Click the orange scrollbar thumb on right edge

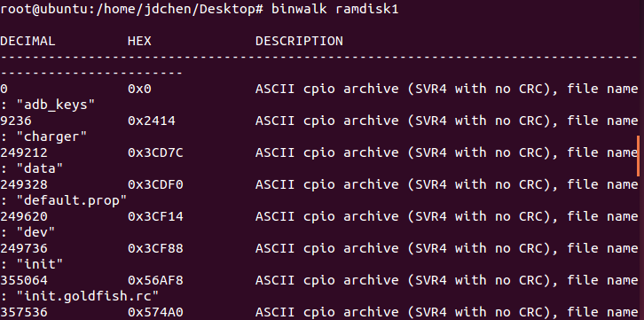pos(639,156)
